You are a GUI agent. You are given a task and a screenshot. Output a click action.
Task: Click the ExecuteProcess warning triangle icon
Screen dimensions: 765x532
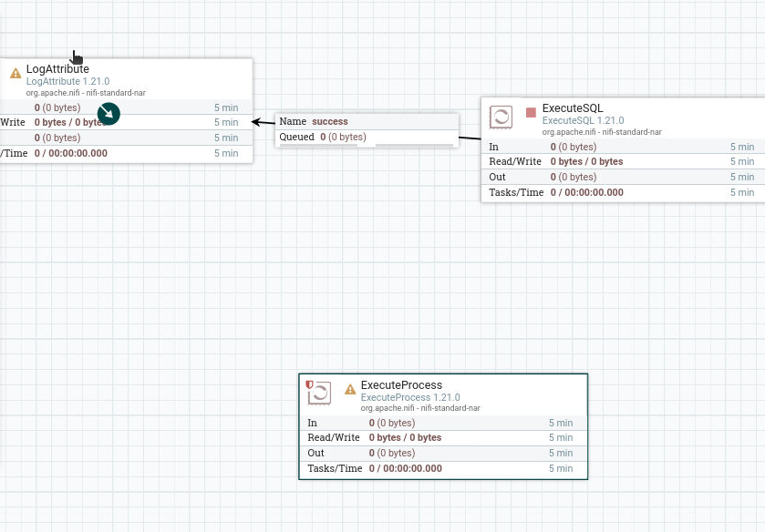point(350,389)
